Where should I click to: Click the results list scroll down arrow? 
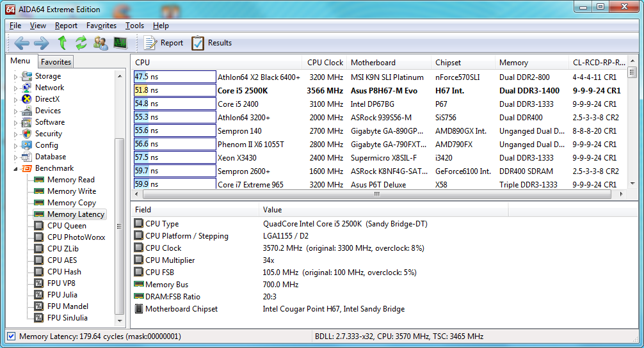pyautogui.click(x=632, y=184)
